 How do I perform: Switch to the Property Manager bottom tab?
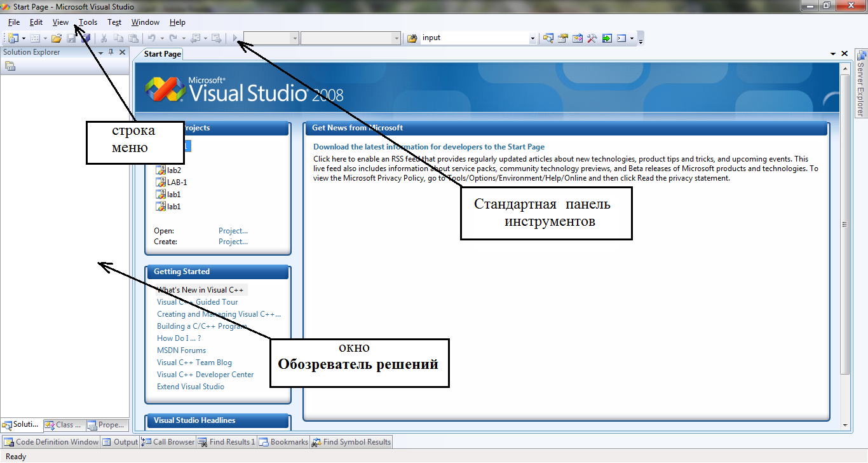pyautogui.click(x=106, y=425)
